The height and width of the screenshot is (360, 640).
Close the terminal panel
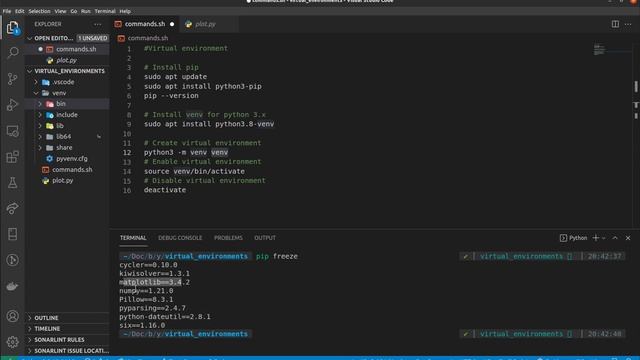point(628,238)
